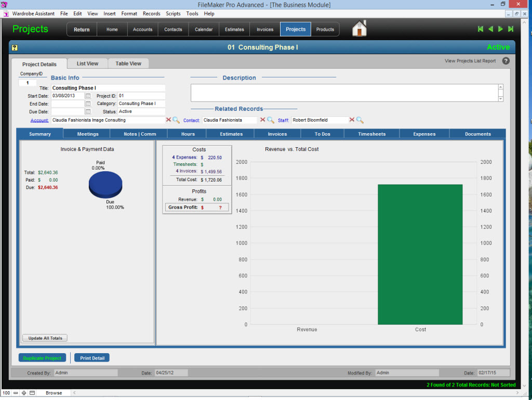Click the '4 Expenses:' label in Costs
This screenshot has width=532, height=400.
(x=184, y=157)
